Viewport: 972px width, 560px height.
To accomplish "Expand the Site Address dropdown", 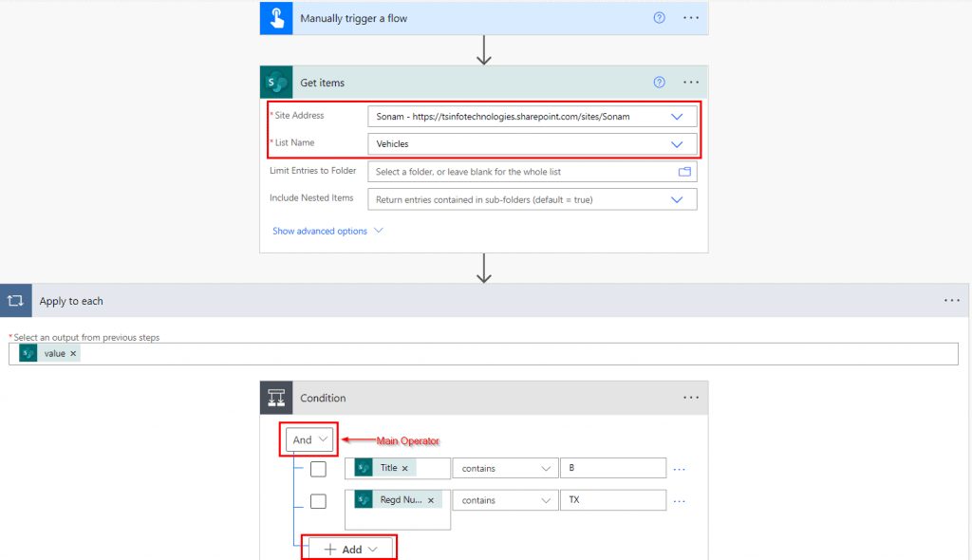I will click(x=676, y=117).
